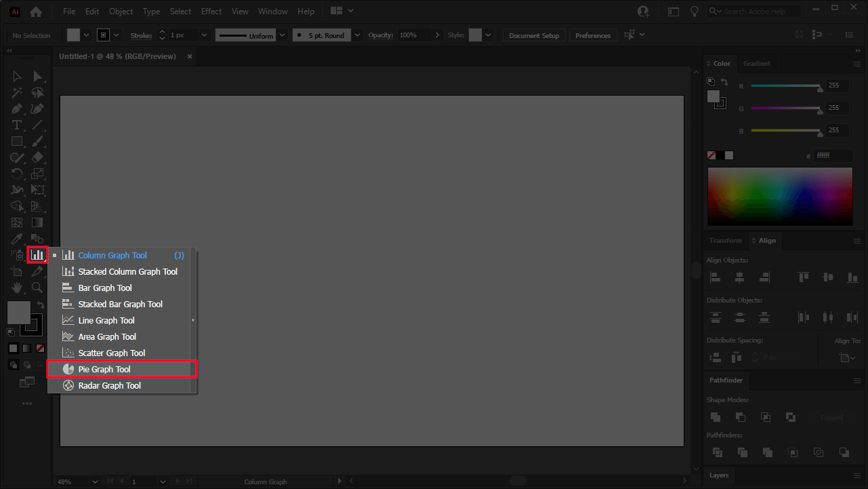The height and width of the screenshot is (489, 868).
Task: Swap fill and stroke in toolbar
Action: pos(40,305)
